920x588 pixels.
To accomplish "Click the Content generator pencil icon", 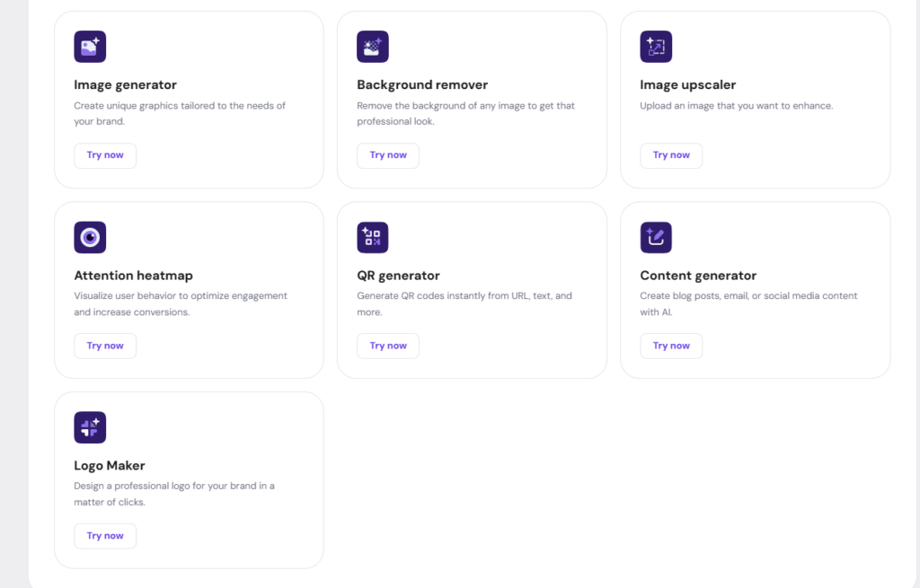I will pyautogui.click(x=656, y=237).
